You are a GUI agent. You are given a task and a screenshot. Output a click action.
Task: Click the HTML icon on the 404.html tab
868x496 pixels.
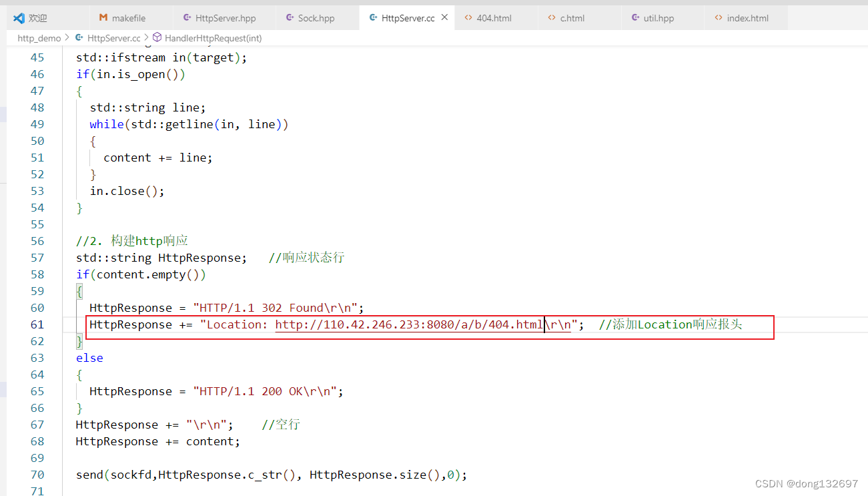tap(468, 18)
